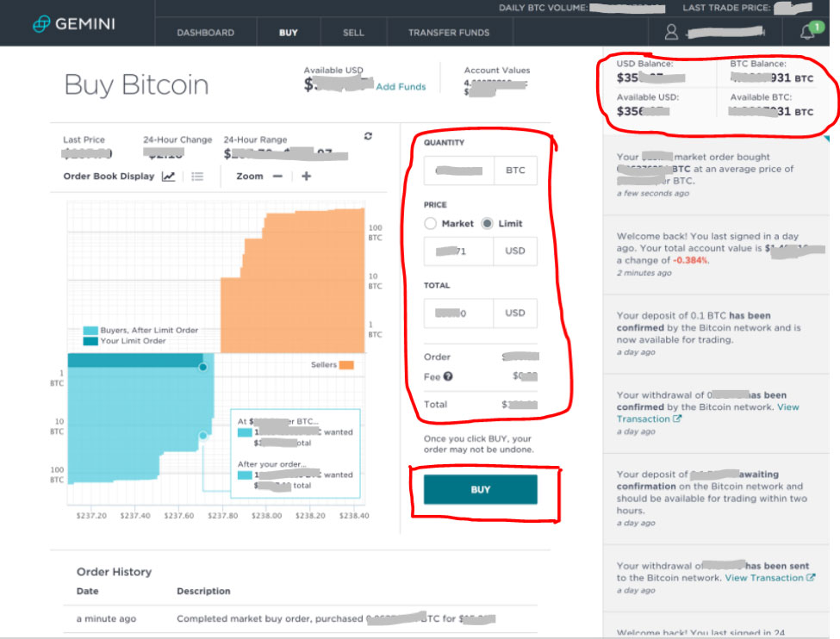Click the Total USD input field
Viewport: 840px width, 639px height.
point(458,313)
